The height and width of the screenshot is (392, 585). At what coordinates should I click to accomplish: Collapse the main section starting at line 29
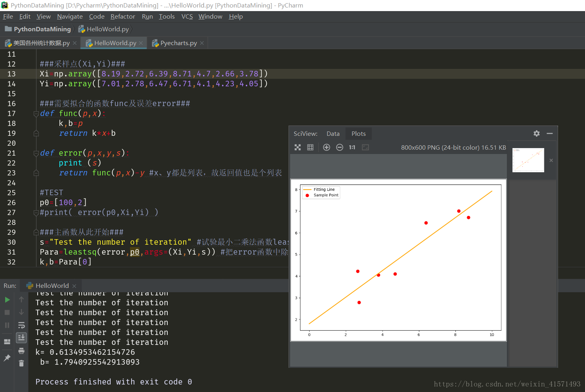[36, 232]
